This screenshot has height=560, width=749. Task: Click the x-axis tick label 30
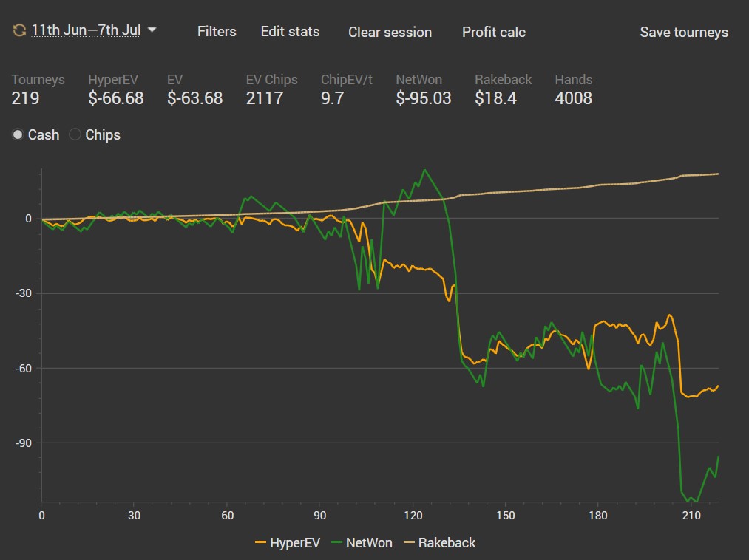135,516
